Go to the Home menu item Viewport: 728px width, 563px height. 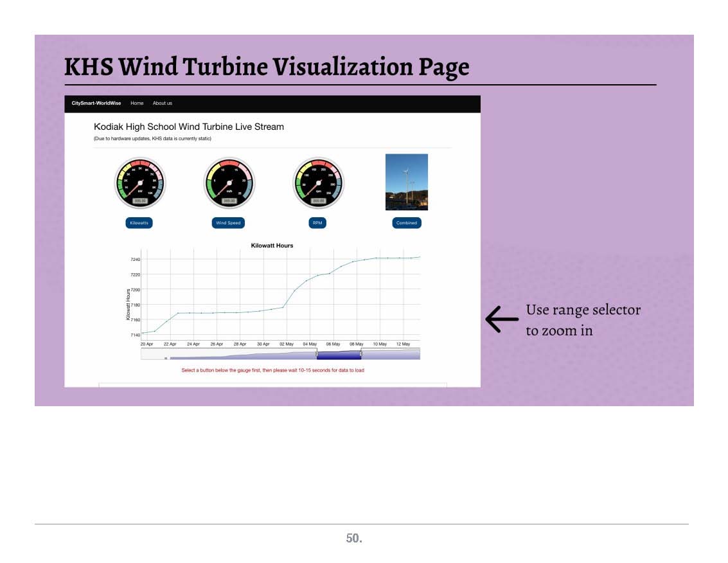(x=137, y=103)
